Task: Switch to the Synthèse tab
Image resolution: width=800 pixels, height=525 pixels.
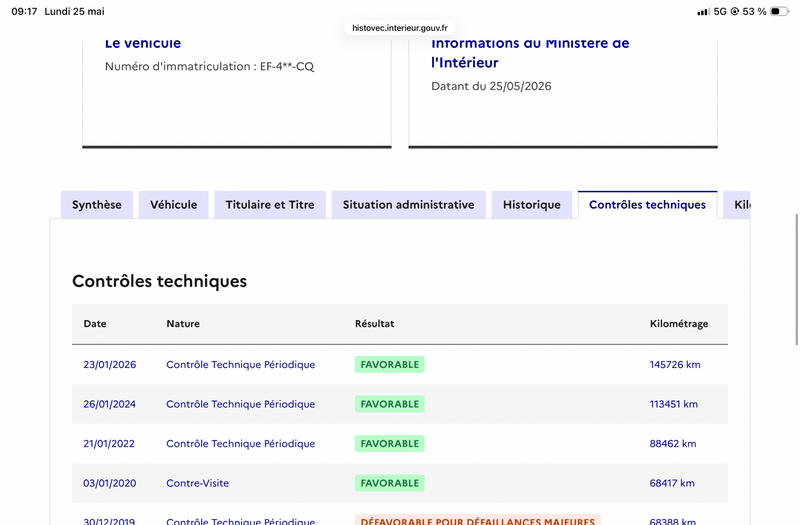Action: coord(97,205)
